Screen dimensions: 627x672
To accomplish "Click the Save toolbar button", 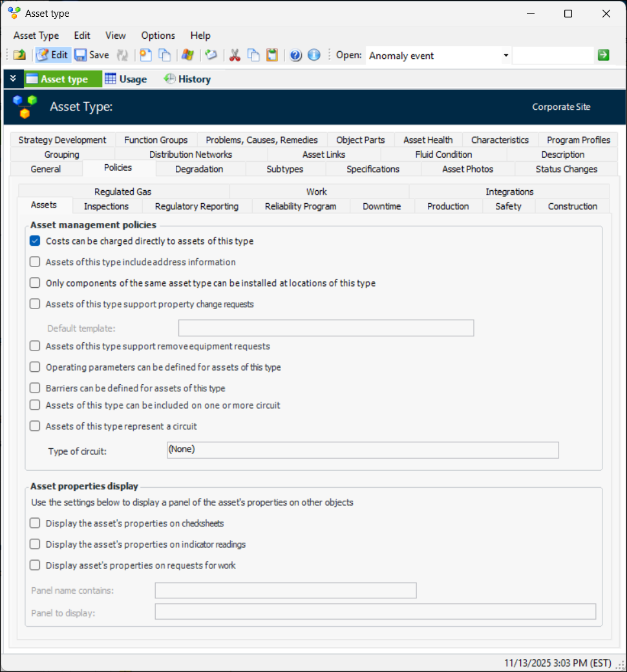I will (91, 55).
